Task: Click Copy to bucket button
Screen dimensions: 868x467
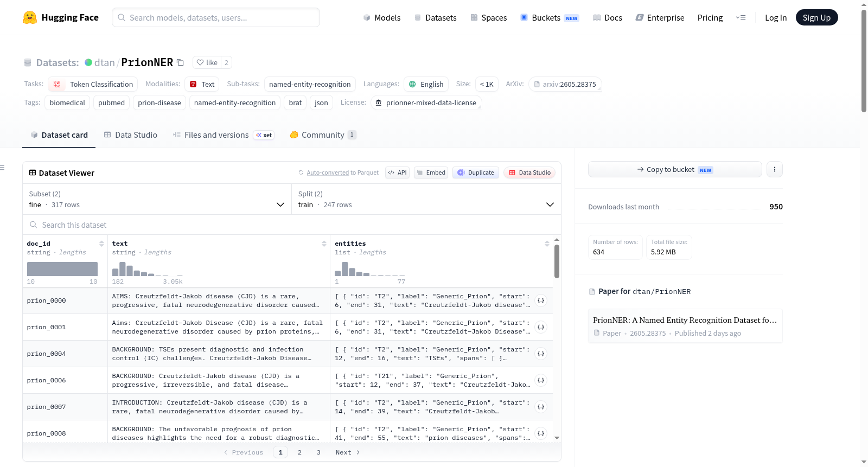Action: pyautogui.click(x=675, y=169)
